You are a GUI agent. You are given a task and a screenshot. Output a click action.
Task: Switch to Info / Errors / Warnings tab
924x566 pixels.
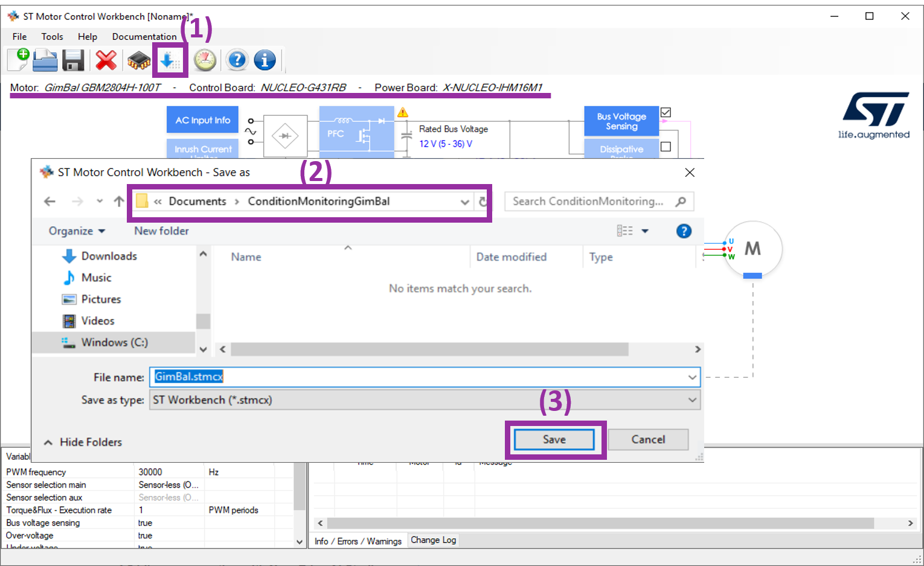358,541
